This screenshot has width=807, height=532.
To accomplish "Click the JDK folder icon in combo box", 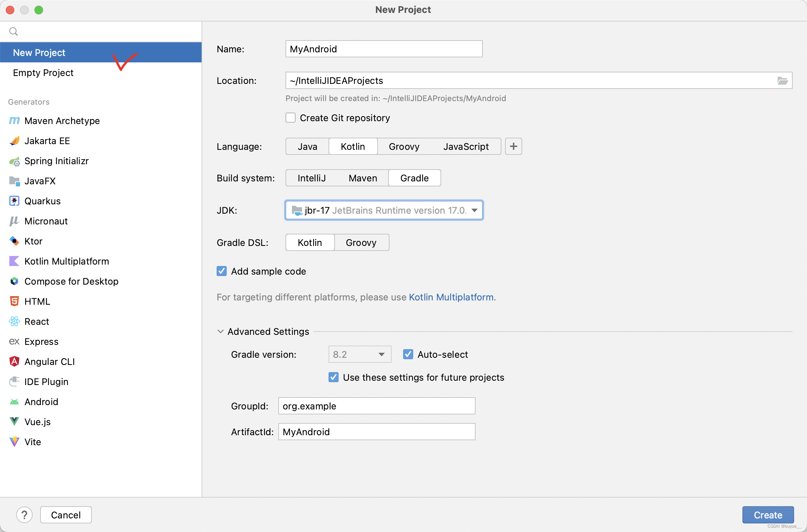I will (297, 210).
